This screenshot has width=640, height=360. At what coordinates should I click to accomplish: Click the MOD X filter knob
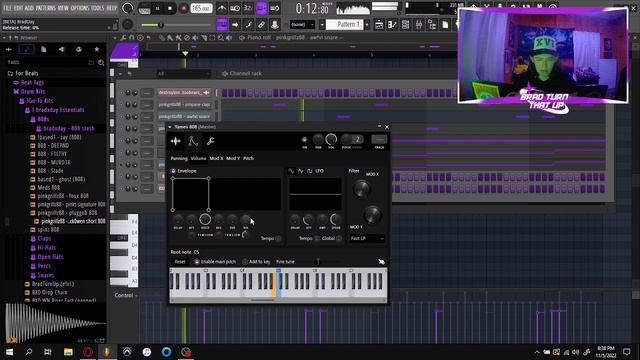click(x=361, y=189)
